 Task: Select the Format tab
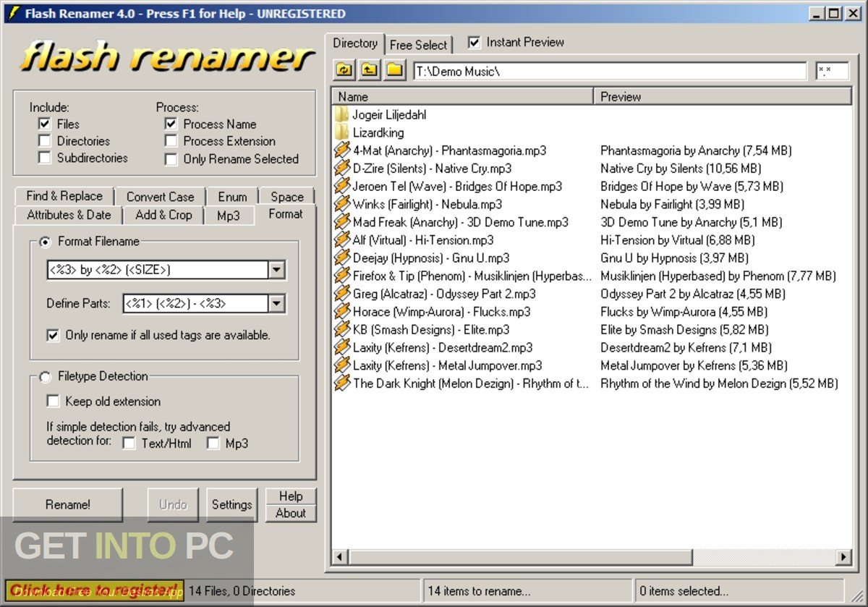pos(285,214)
